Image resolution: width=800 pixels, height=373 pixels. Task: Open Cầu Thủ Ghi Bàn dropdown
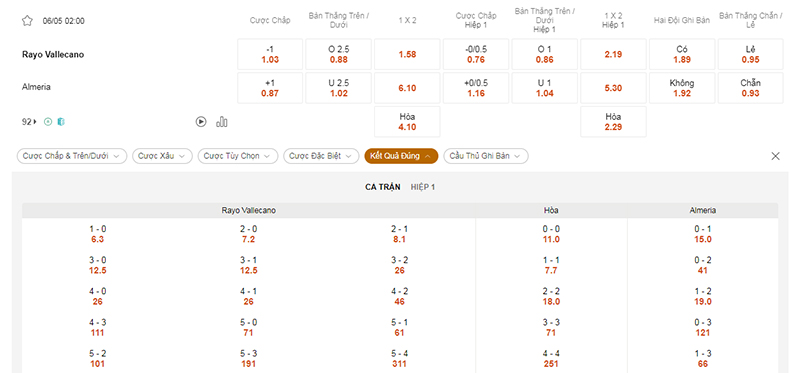coord(486,156)
